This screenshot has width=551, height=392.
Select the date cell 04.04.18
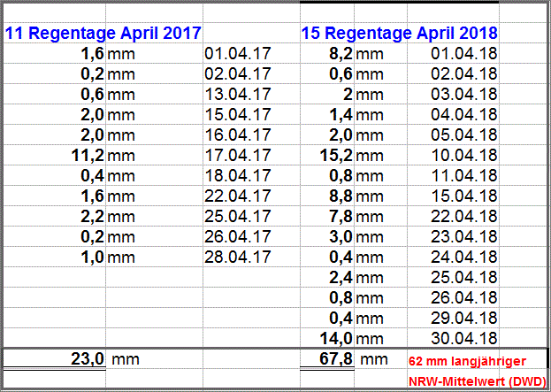(x=464, y=115)
